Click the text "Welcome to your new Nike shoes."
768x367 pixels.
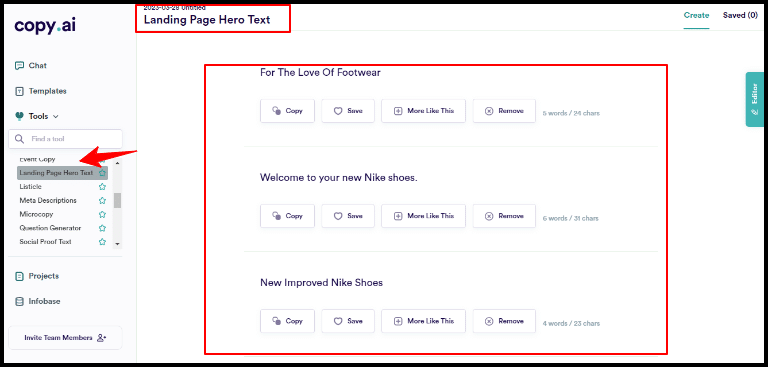tap(339, 178)
